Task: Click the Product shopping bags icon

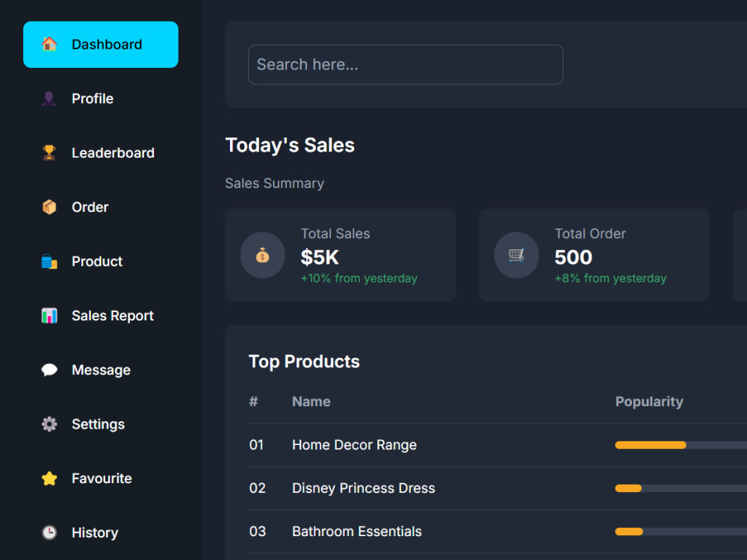Action: coord(49,261)
